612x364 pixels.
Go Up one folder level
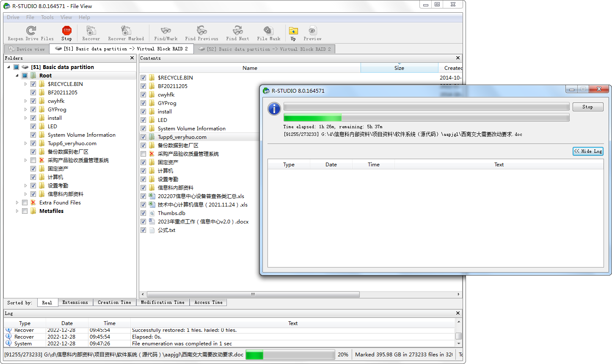tap(293, 30)
